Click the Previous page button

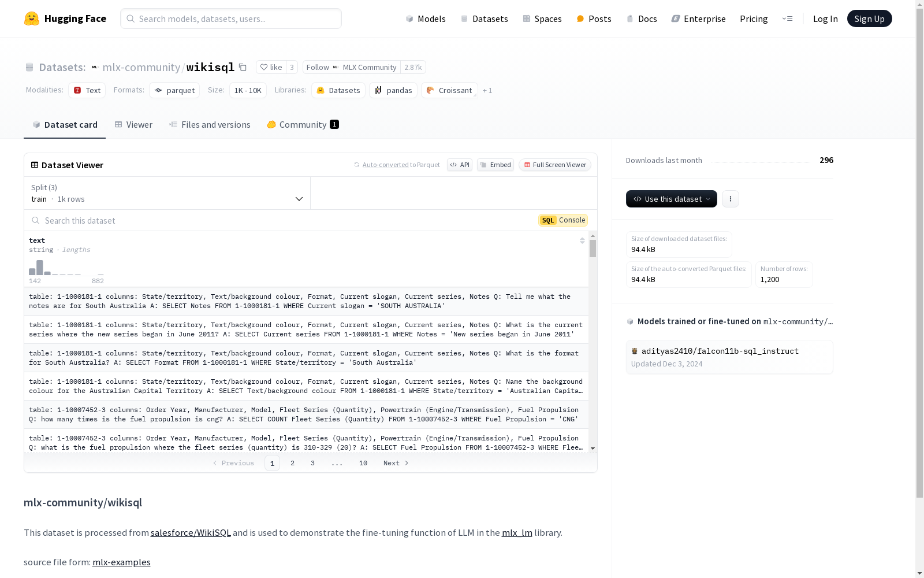coord(233,463)
